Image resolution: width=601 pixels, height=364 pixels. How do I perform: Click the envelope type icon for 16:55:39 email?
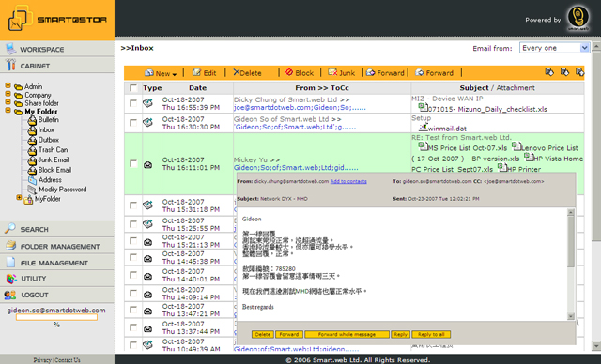click(x=147, y=103)
